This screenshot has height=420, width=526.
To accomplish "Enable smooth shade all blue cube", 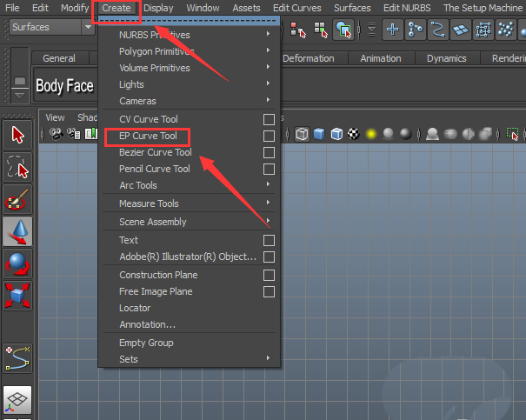I will tap(319, 134).
